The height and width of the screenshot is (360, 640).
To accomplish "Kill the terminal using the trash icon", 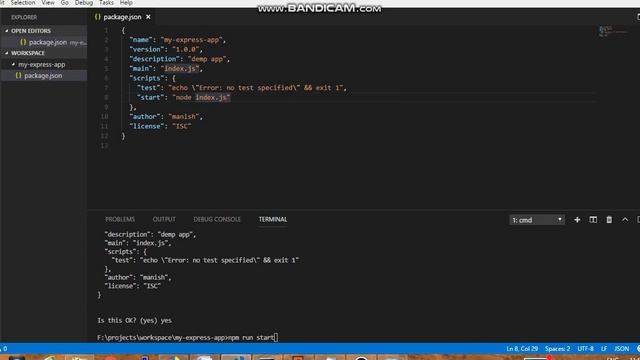I will pyautogui.click(x=609, y=220).
